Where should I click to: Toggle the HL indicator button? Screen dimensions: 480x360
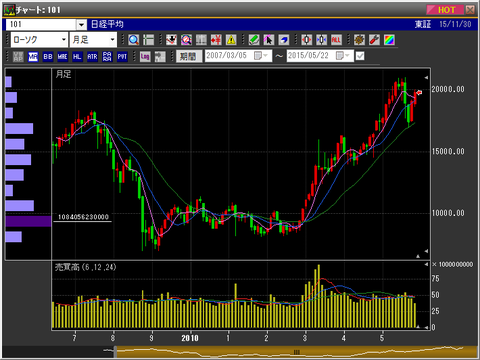[x=77, y=56]
